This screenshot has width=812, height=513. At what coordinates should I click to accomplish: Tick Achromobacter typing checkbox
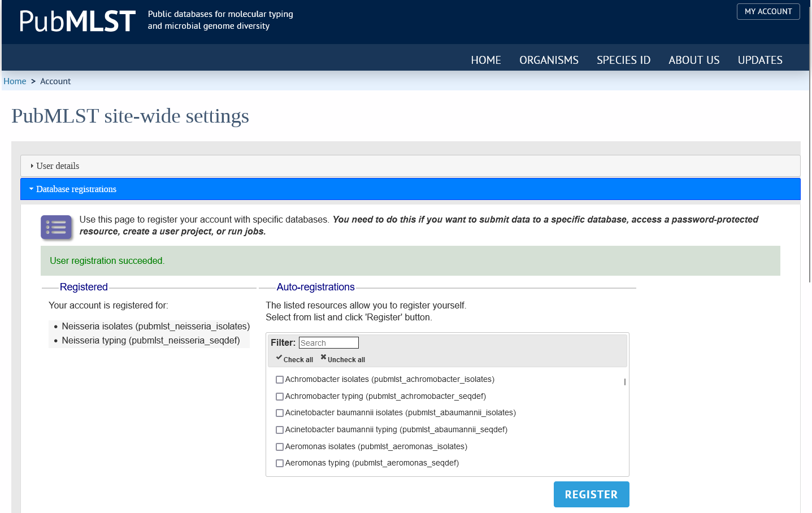pos(280,397)
